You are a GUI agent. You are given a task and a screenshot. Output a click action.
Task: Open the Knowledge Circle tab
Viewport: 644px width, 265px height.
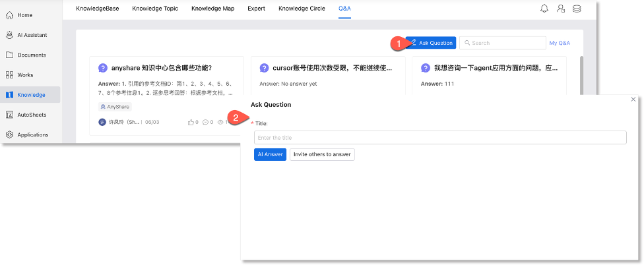coord(302,9)
